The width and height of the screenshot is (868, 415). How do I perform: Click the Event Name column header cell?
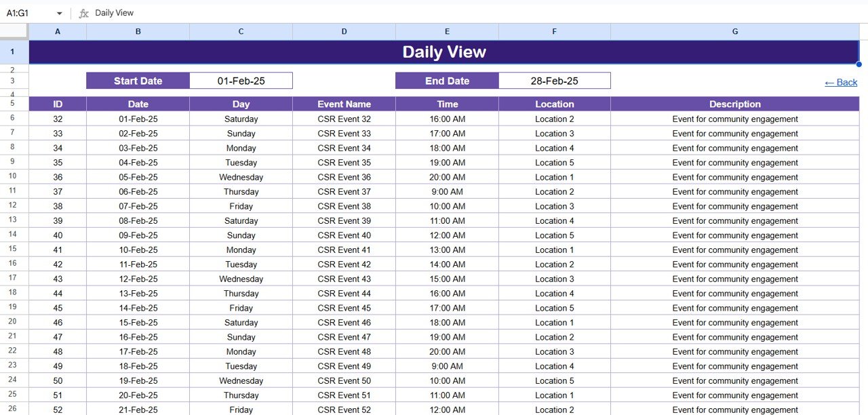pos(344,104)
